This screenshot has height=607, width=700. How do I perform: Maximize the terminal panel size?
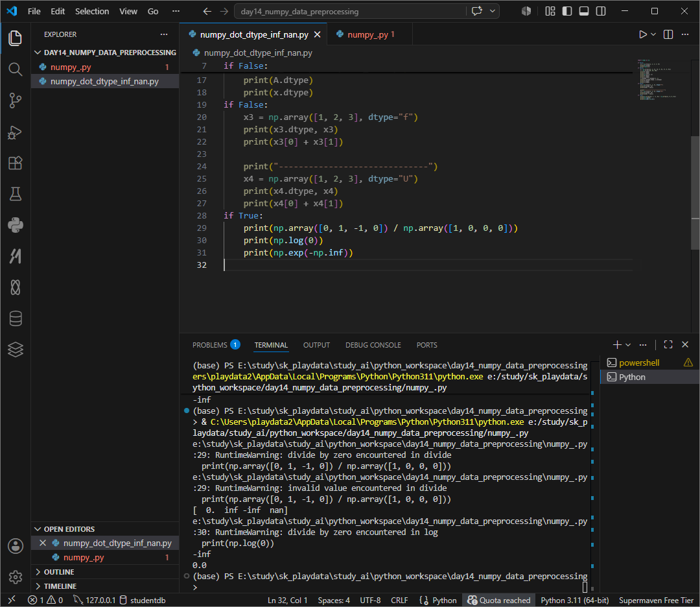(668, 344)
